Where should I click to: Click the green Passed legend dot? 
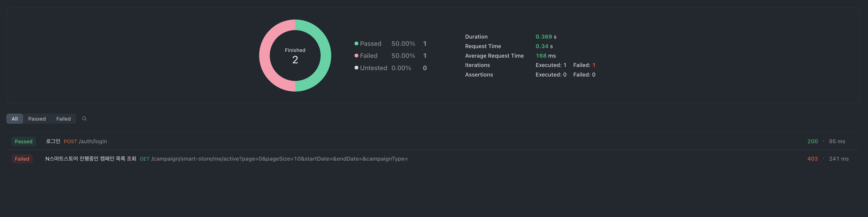(356, 43)
